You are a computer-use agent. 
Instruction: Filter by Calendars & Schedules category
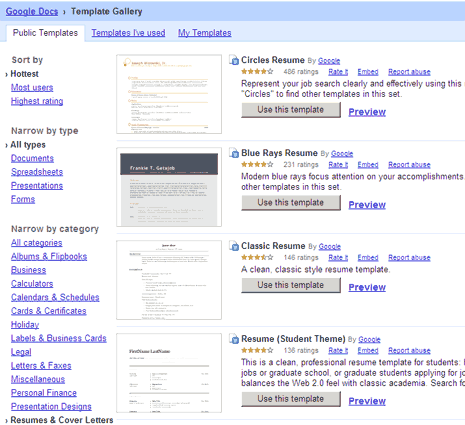click(x=55, y=297)
